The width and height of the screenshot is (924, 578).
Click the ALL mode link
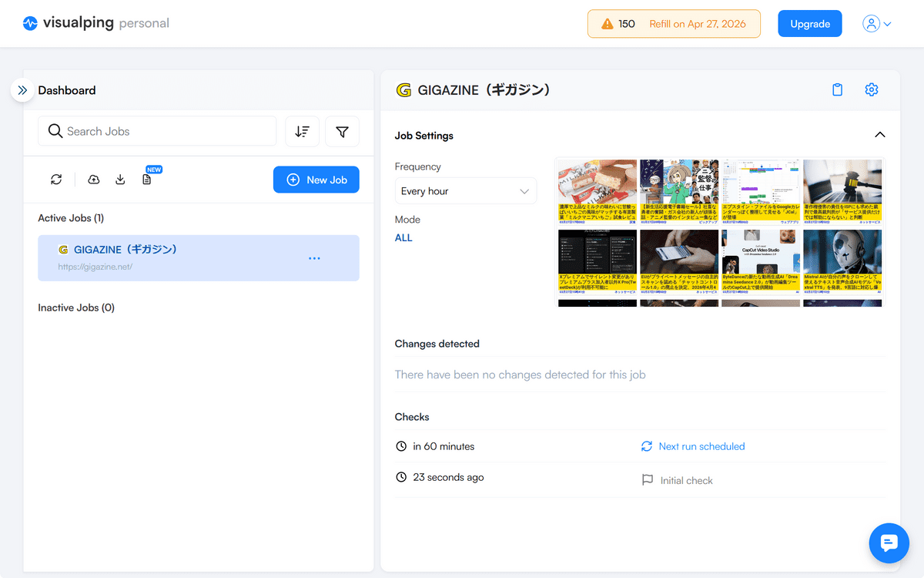point(403,238)
